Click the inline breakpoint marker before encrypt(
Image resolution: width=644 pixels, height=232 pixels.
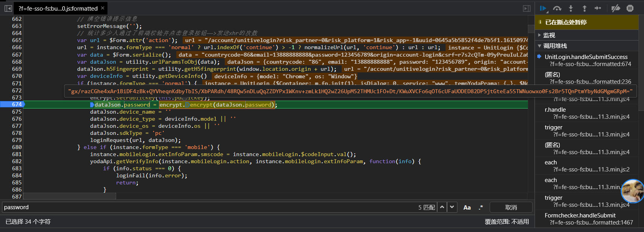click(x=187, y=105)
